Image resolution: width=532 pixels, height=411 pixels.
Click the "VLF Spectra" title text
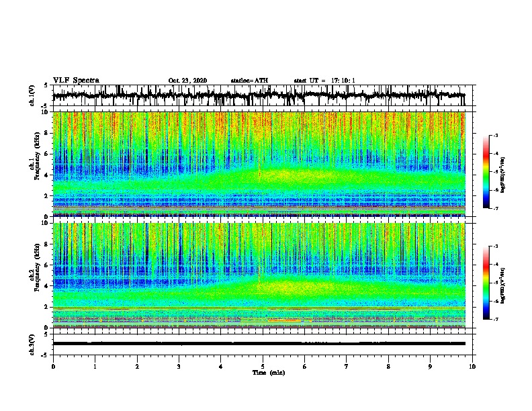pyautogui.click(x=76, y=81)
